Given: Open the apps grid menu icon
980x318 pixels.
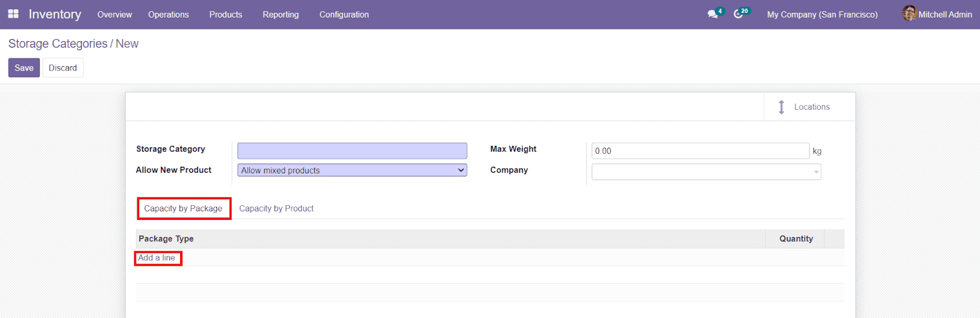Looking at the screenshot, I should click(x=13, y=14).
